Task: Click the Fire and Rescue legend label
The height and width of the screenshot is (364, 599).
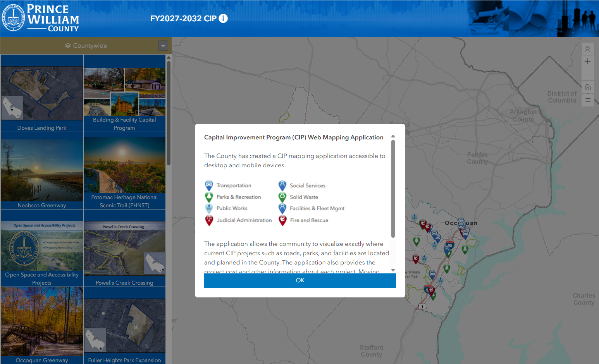Action: [309, 220]
